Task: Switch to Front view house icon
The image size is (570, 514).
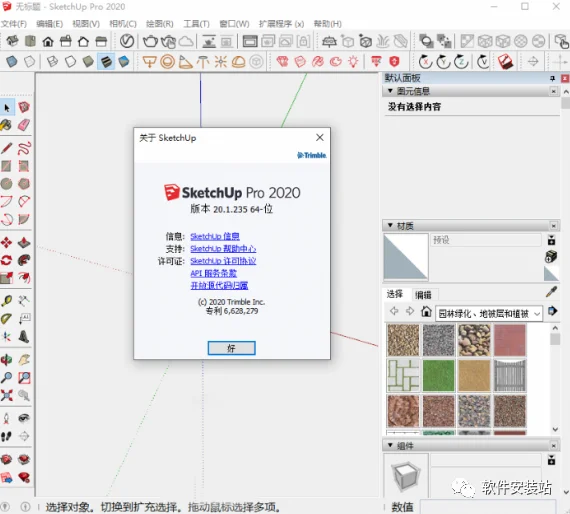Action: 48,41
